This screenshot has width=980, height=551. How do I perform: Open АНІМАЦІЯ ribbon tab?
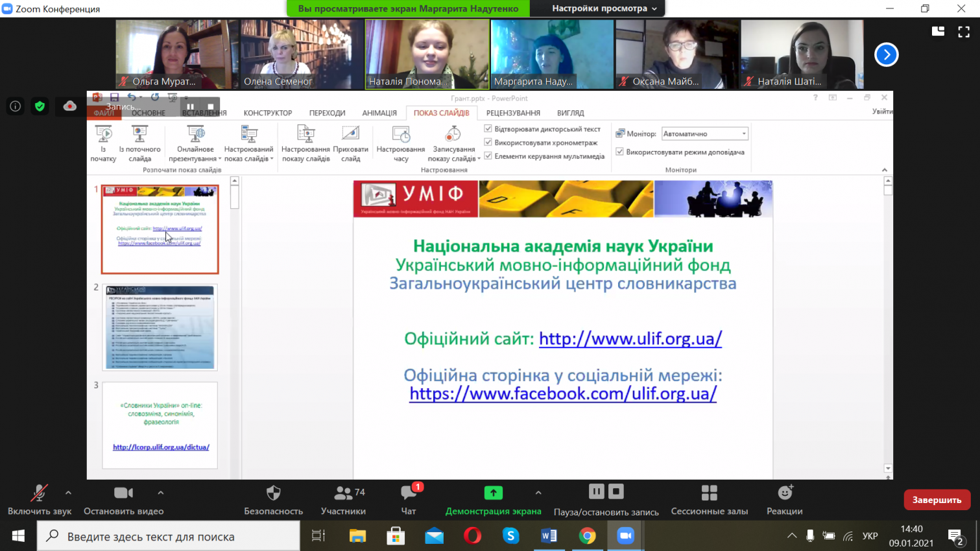[x=379, y=113]
